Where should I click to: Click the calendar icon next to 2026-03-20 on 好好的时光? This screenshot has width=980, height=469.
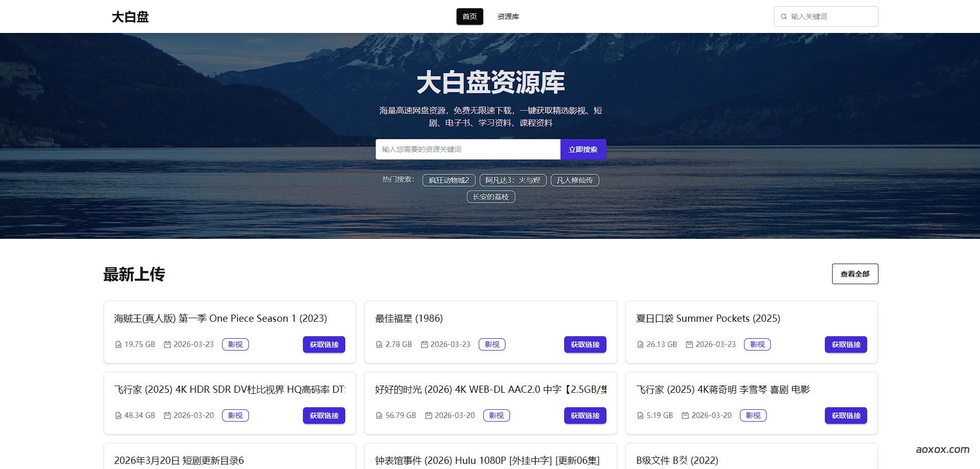(x=428, y=415)
